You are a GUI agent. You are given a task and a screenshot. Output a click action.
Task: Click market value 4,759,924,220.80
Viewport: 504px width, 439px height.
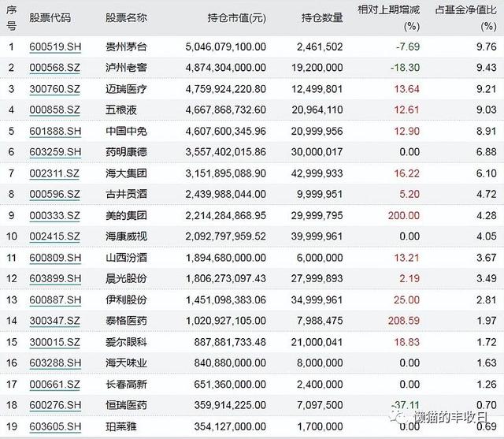226,89
